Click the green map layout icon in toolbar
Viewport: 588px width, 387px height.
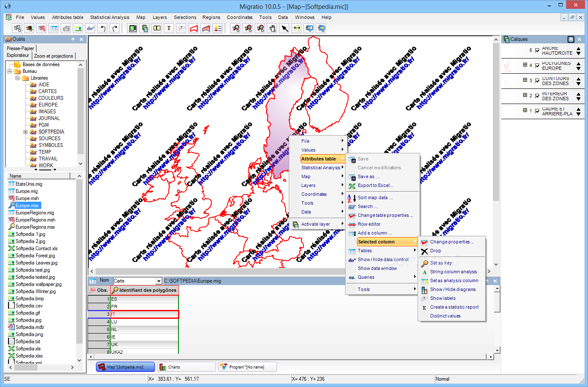[133, 28]
